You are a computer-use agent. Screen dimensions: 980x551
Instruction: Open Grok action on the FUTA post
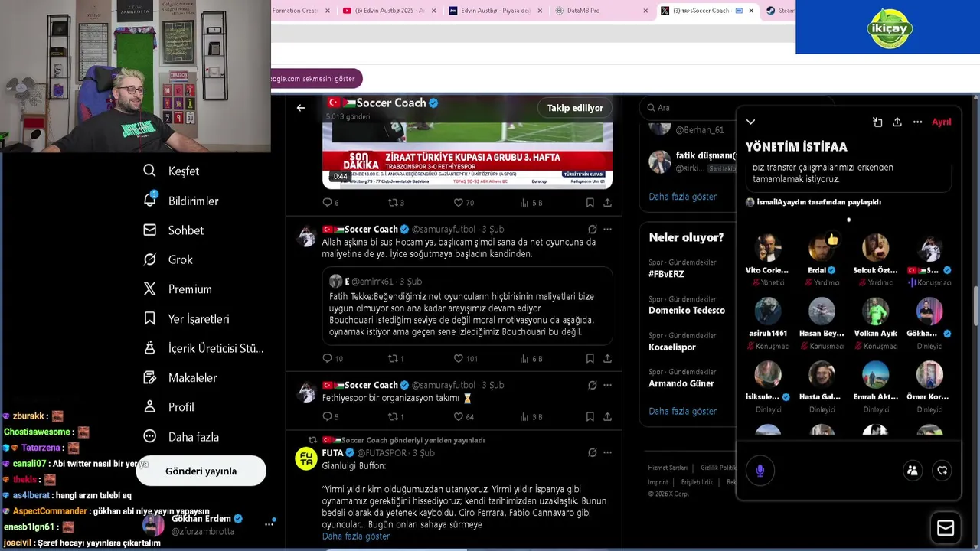click(x=592, y=452)
